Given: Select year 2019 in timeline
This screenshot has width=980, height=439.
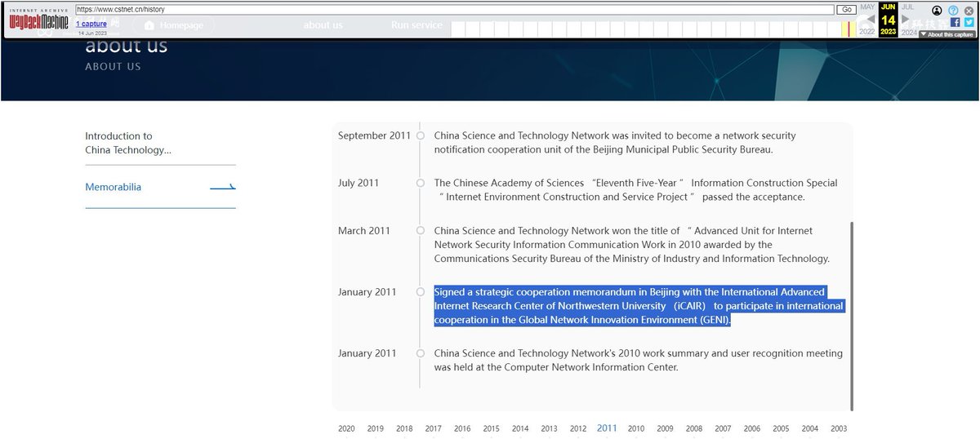Looking at the screenshot, I should (x=376, y=428).
